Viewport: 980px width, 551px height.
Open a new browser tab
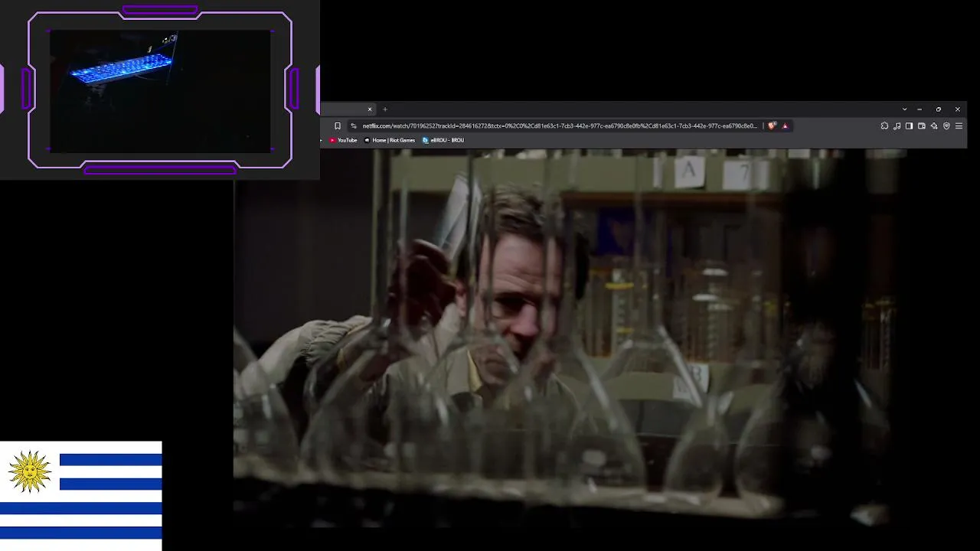(385, 109)
